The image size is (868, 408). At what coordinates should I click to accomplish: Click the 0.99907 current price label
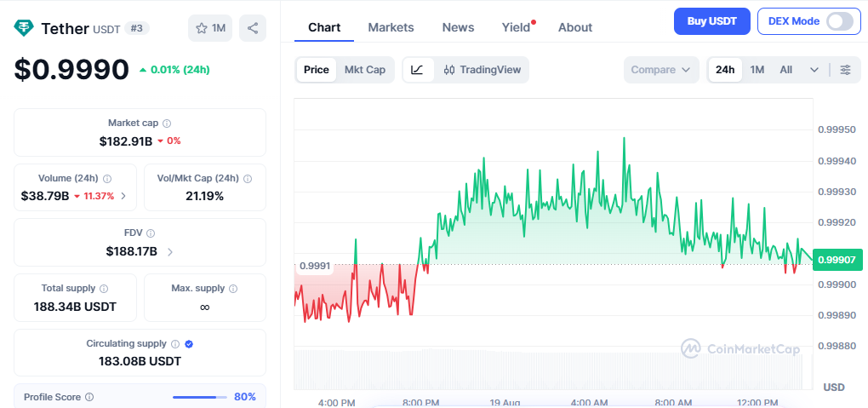(x=837, y=260)
